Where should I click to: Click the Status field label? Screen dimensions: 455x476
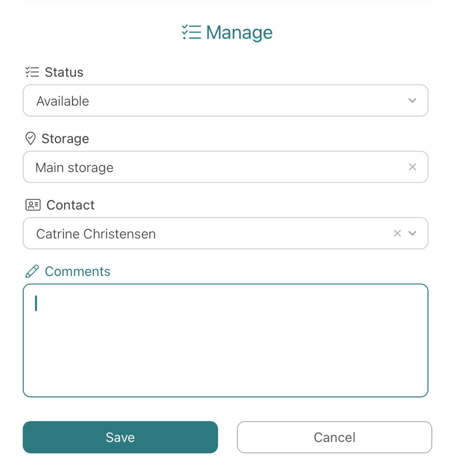tap(64, 72)
